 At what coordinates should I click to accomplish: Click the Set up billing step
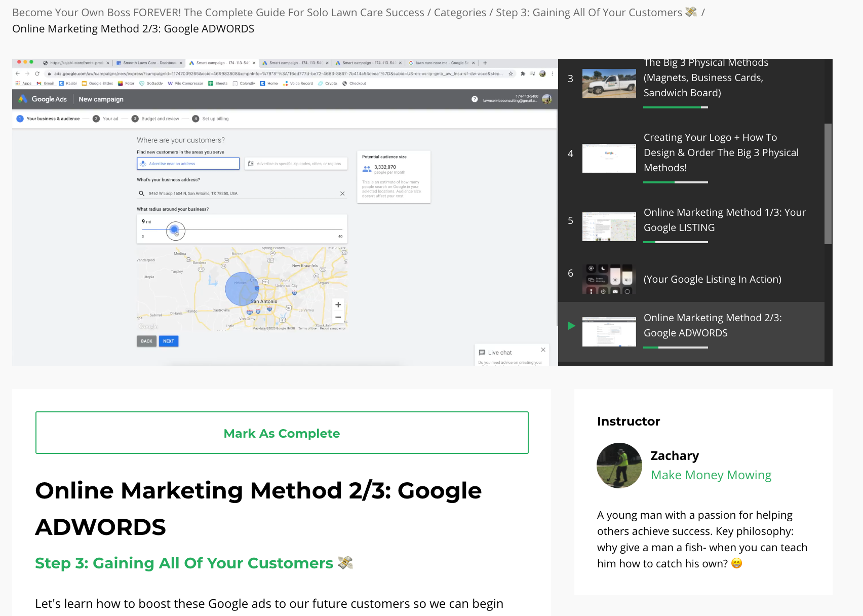click(210, 119)
